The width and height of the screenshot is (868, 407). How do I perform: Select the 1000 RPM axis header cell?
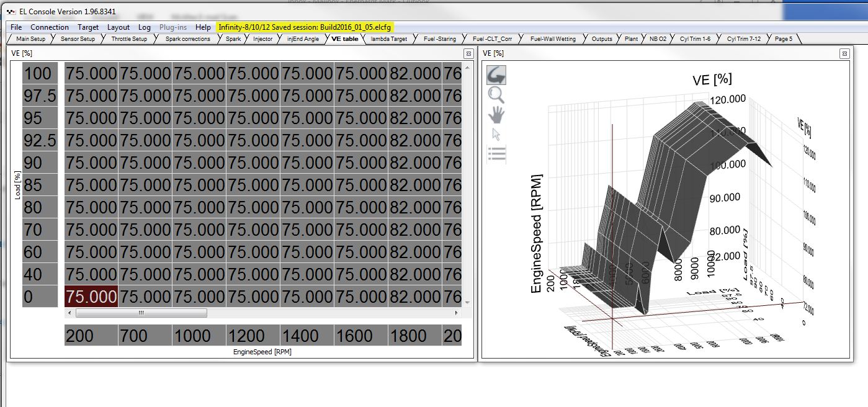199,336
